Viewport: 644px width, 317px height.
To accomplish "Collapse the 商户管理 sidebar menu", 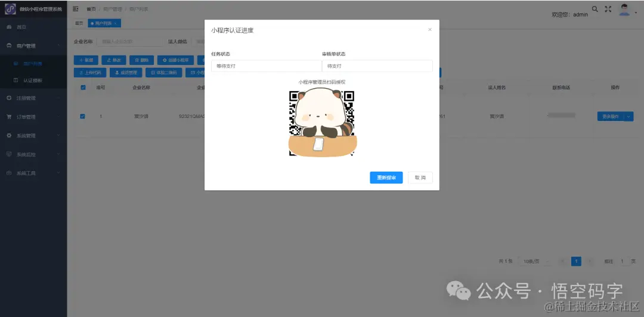I will click(33, 45).
